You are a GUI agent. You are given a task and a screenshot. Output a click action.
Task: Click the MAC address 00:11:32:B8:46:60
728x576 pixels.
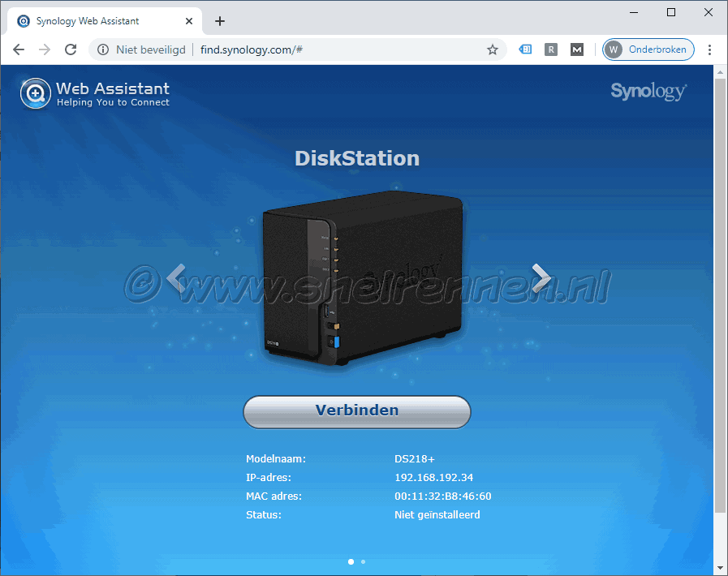point(443,496)
